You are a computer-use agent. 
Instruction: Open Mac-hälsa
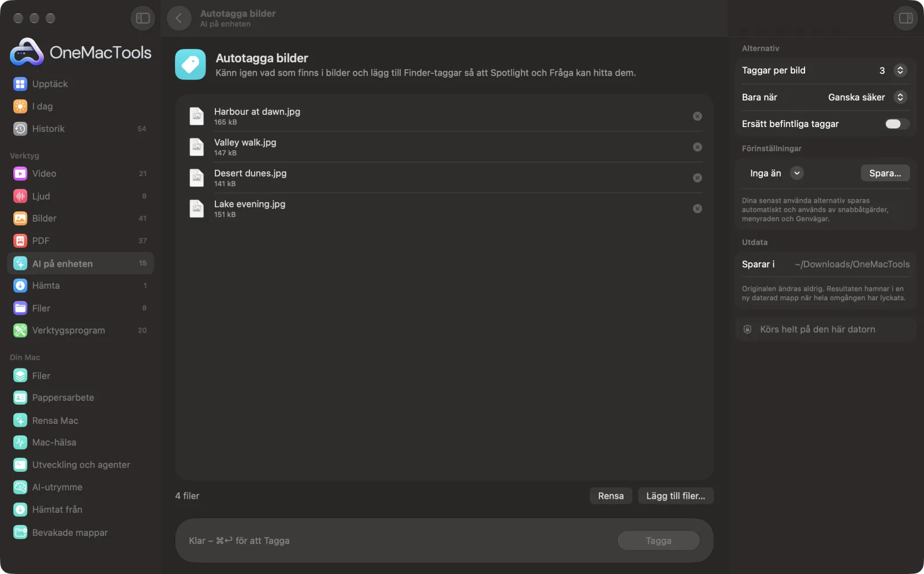[80, 442]
